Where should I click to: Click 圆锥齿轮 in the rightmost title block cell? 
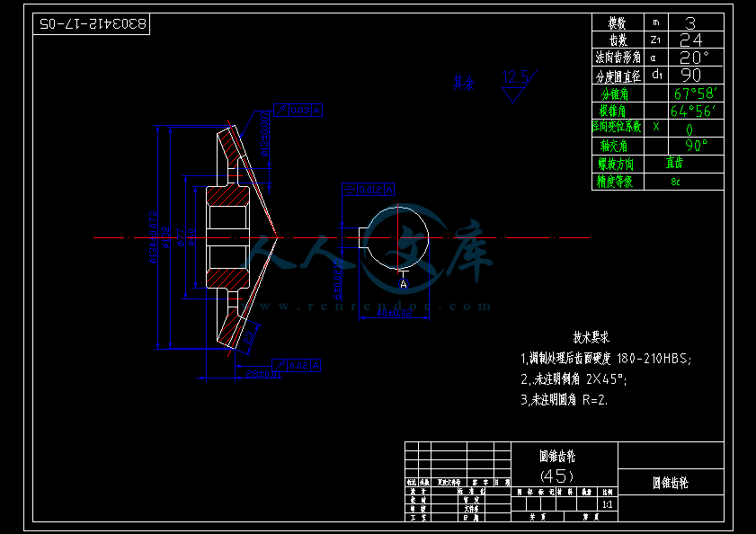coord(671,483)
